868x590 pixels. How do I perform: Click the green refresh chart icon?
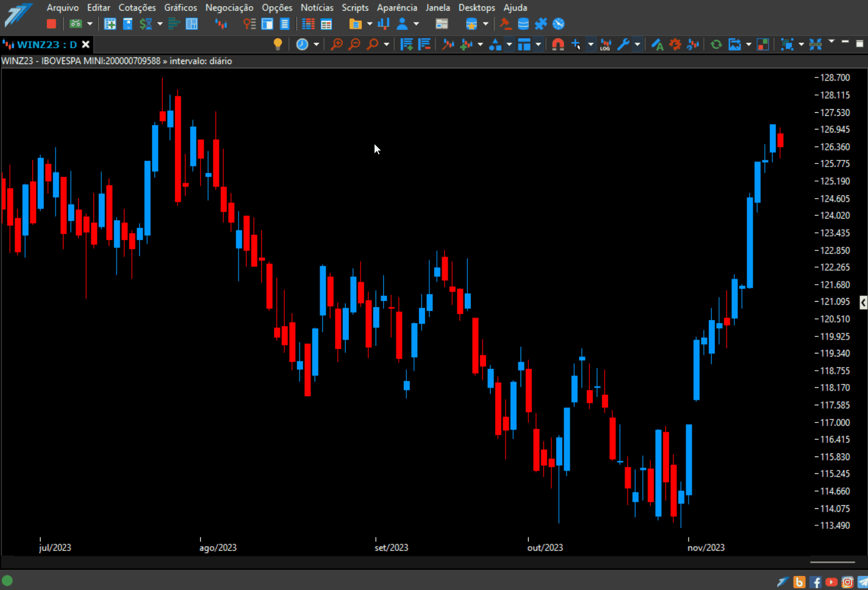tap(716, 44)
